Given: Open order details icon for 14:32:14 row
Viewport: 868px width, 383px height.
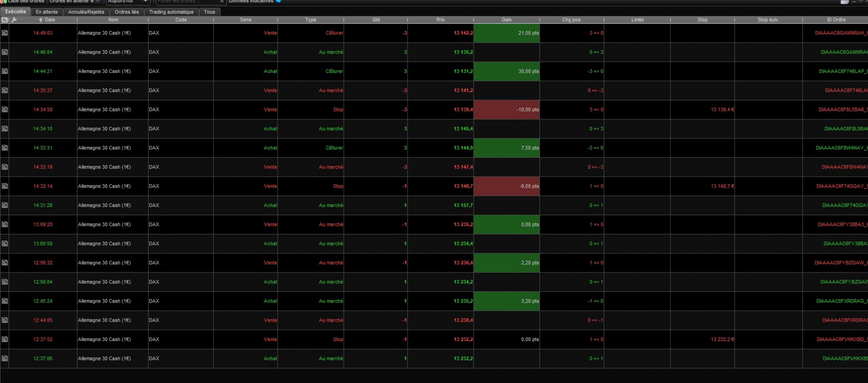Looking at the screenshot, I should [5, 186].
